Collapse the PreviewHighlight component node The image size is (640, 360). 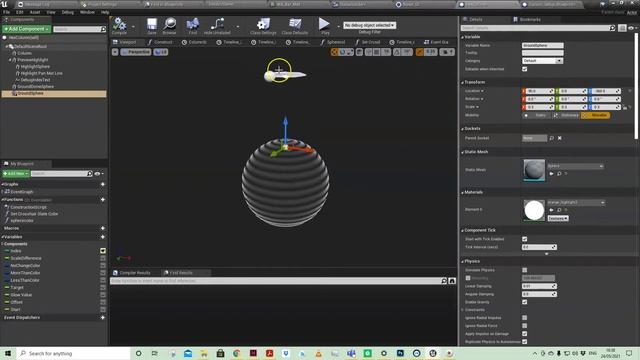point(10,60)
